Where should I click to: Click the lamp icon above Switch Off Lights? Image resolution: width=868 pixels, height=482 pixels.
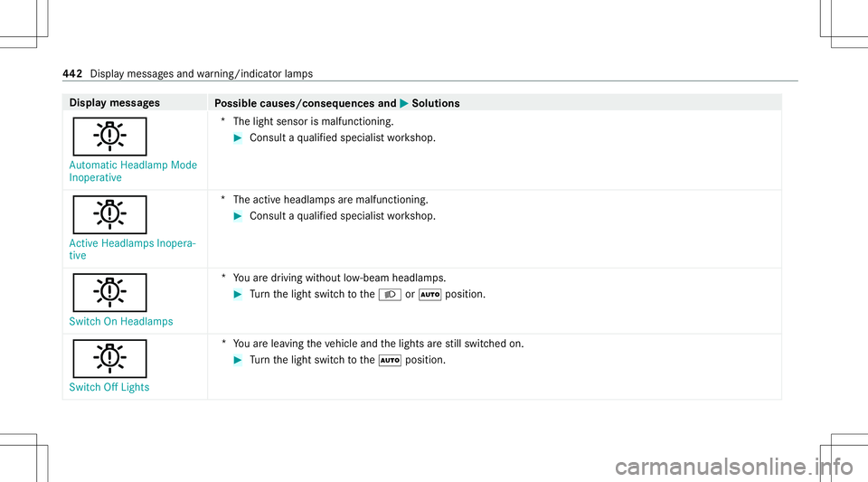point(108,357)
